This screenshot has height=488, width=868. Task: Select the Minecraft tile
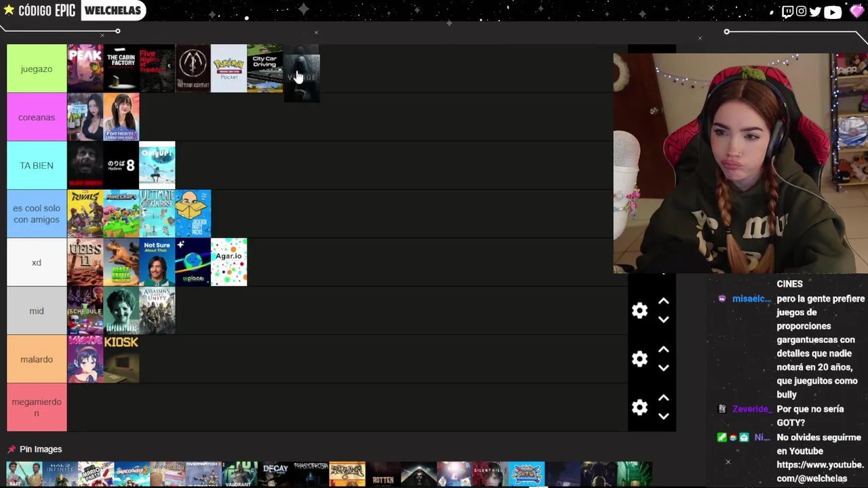121,213
